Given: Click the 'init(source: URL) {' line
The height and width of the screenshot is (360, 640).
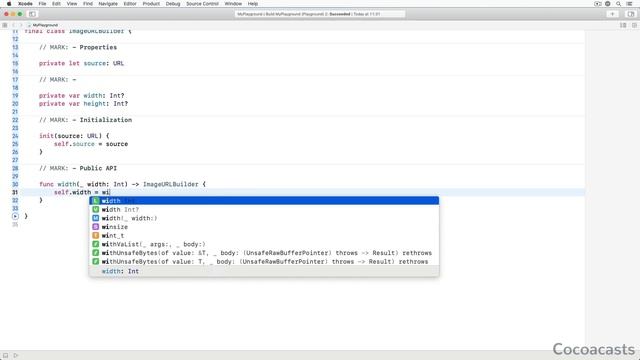Looking at the screenshot, I should [74, 136].
